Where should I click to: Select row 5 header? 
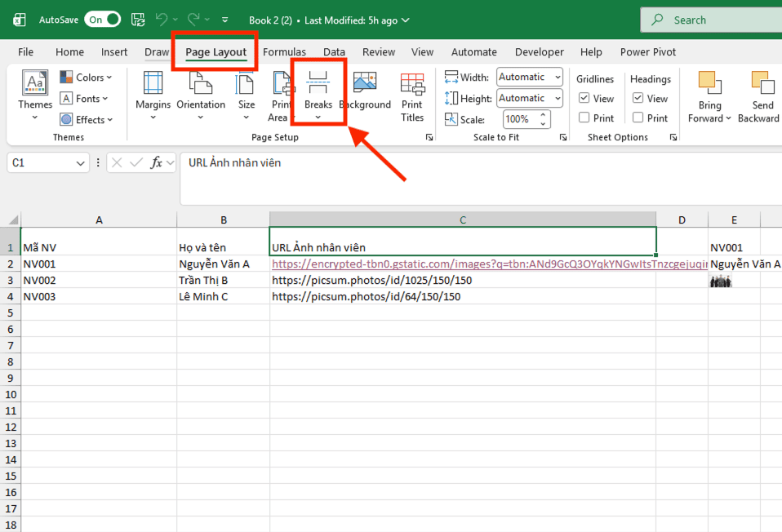tap(11, 313)
